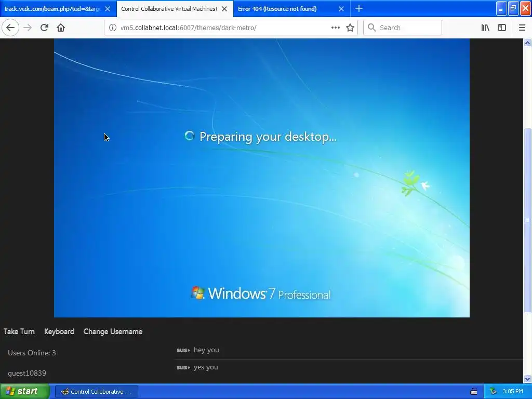Switch to Error 404 Resource not found tab
Viewport: 532px width, 399px height.
click(277, 9)
